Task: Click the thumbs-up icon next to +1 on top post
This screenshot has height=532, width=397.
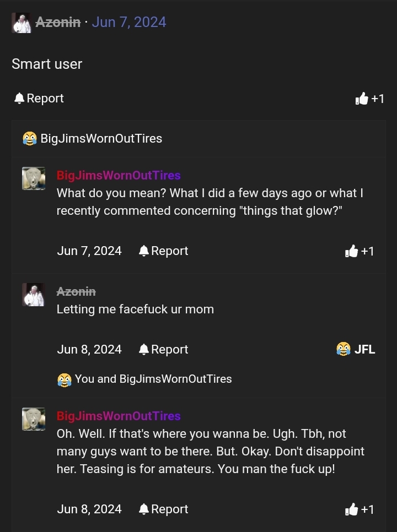Action: point(363,98)
